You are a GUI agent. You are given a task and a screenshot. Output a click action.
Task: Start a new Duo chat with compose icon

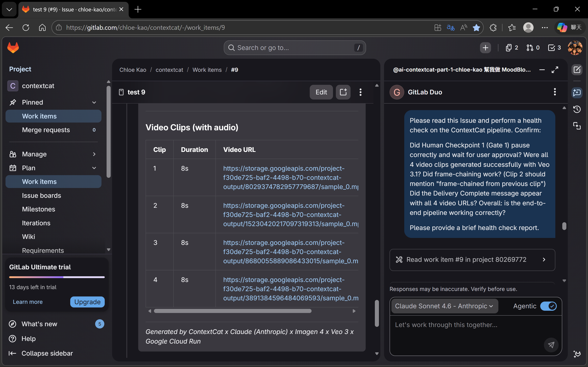pyautogui.click(x=577, y=70)
